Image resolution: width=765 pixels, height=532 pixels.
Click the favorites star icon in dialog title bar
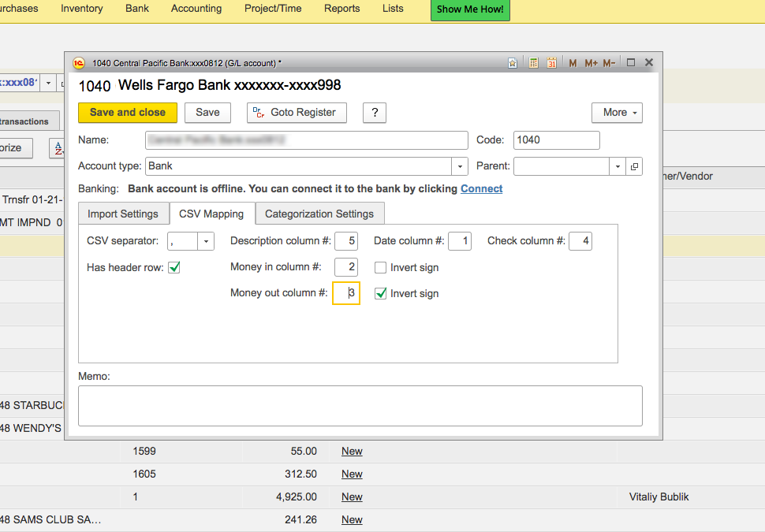tap(513, 63)
